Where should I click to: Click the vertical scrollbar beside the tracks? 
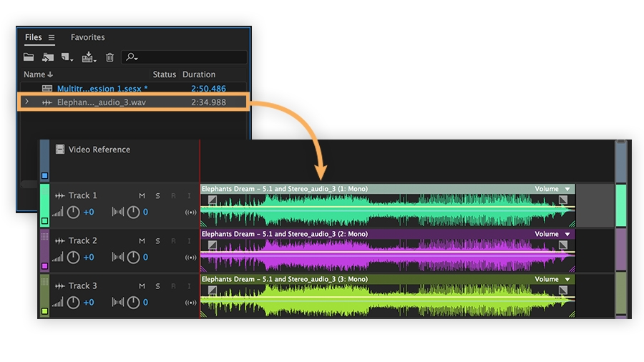pyautogui.click(x=621, y=229)
